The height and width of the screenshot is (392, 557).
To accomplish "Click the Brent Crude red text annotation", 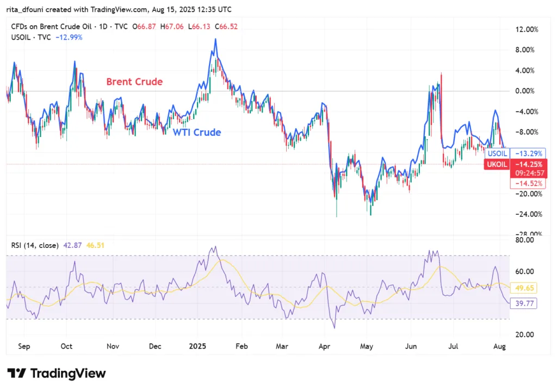I will pos(134,82).
